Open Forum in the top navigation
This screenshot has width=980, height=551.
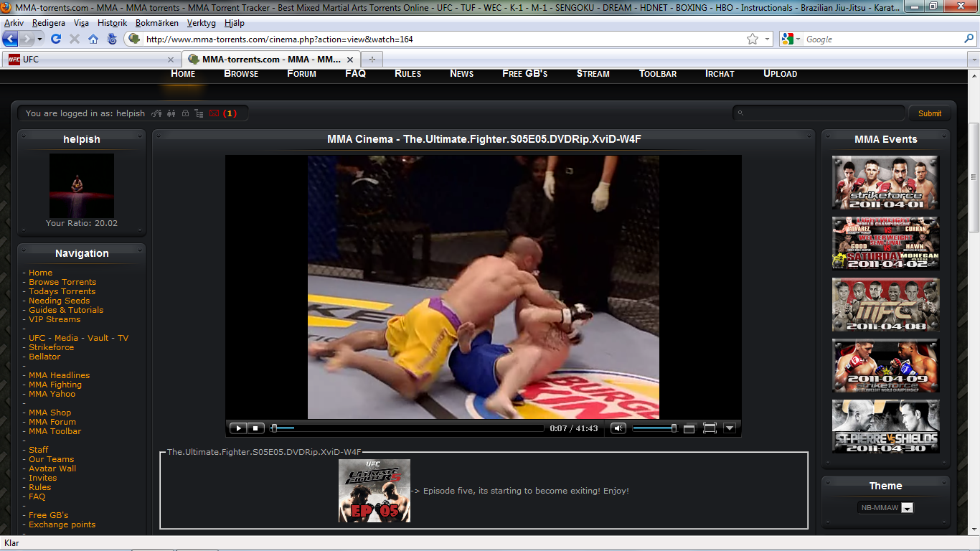point(301,73)
